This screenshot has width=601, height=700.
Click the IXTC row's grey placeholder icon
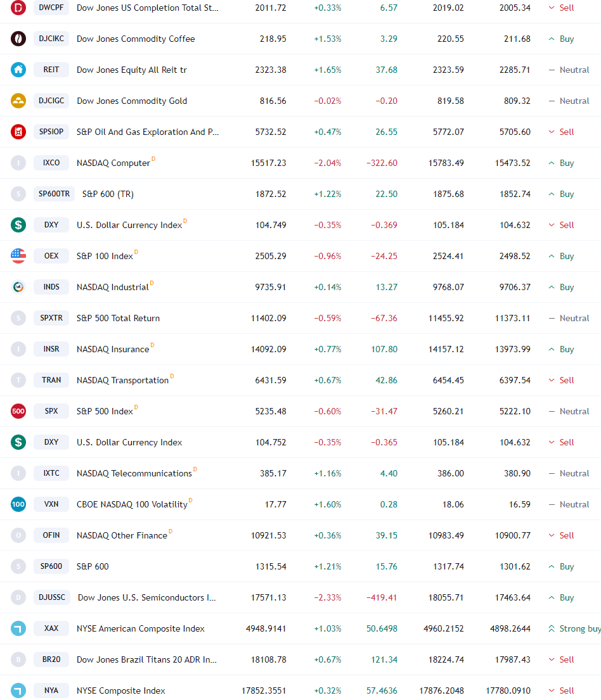18,473
